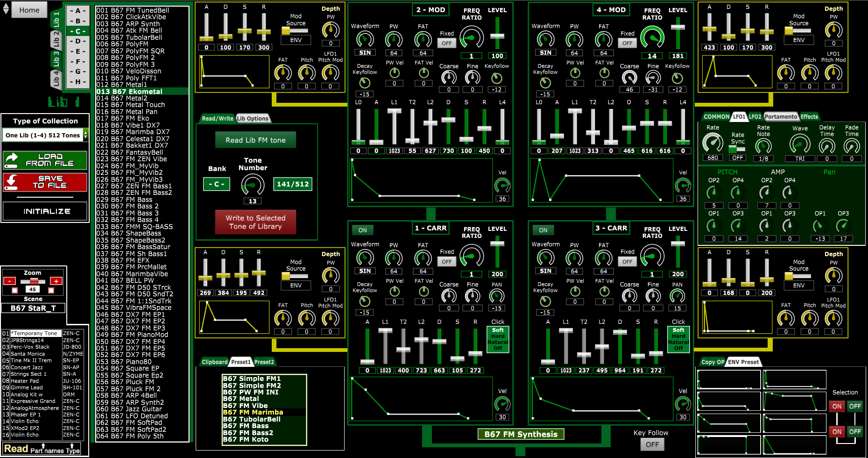Toggle the Op 1 CARR ON button
This screenshot has height=458, width=868.
coord(363,230)
